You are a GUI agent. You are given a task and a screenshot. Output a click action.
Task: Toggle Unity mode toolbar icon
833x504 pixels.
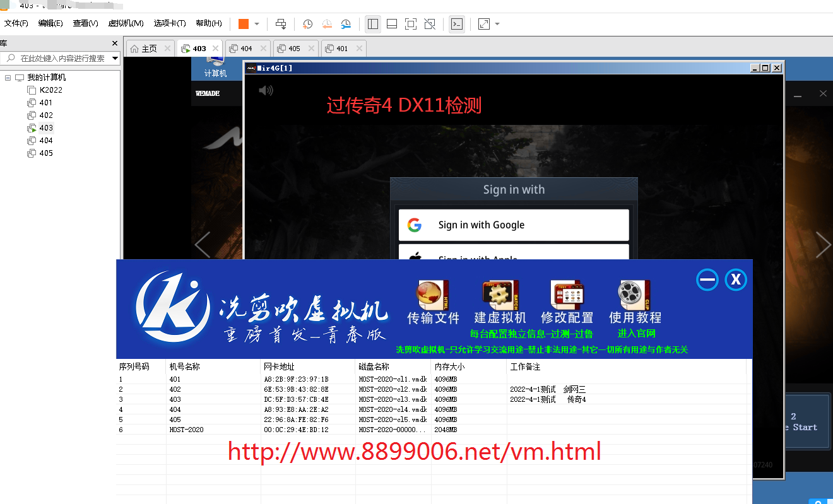point(430,24)
